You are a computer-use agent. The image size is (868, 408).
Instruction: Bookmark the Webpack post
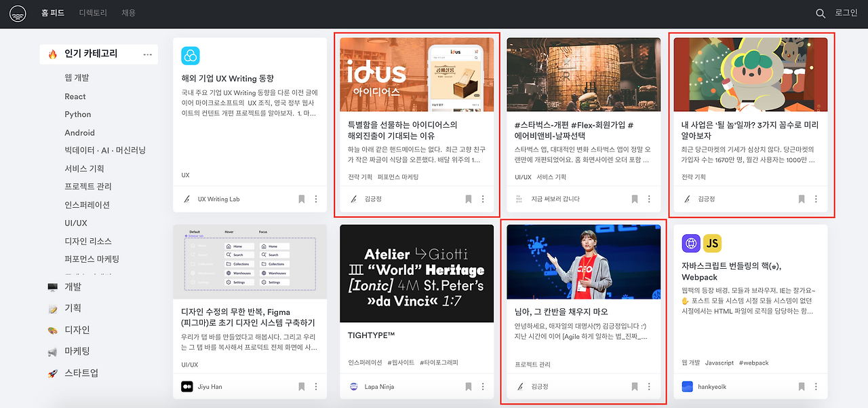(x=802, y=386)
